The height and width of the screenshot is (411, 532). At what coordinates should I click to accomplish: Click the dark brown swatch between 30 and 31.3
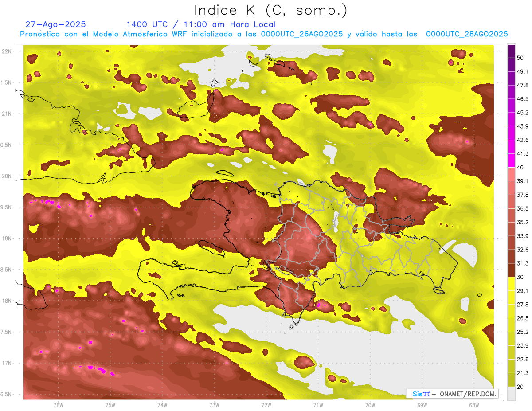(x=511, y=270)
